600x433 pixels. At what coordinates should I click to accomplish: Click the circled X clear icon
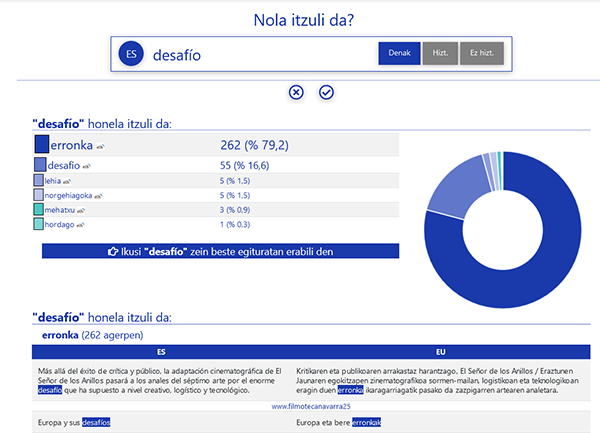296,92
